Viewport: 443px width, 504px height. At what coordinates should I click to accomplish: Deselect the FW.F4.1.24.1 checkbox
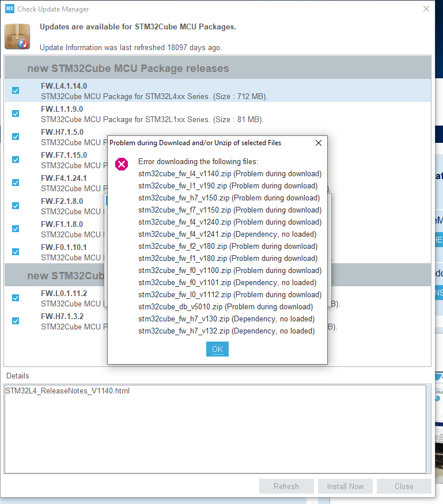[16, 183]
